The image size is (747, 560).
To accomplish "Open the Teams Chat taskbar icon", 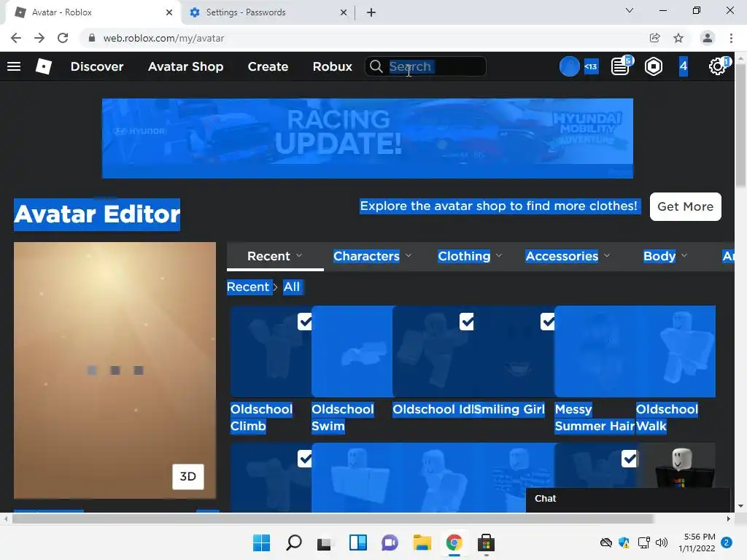I will click(390, 542).
